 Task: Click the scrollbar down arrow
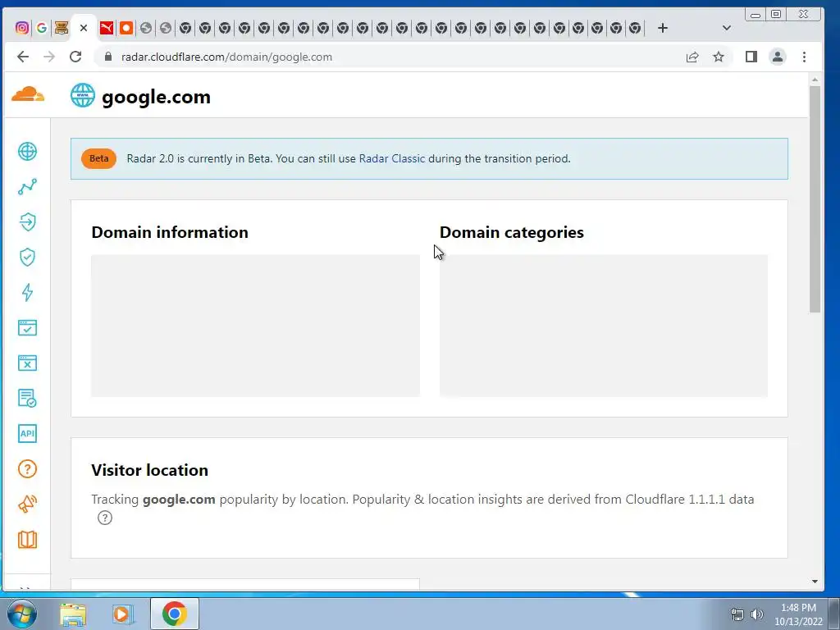[815, 582]
